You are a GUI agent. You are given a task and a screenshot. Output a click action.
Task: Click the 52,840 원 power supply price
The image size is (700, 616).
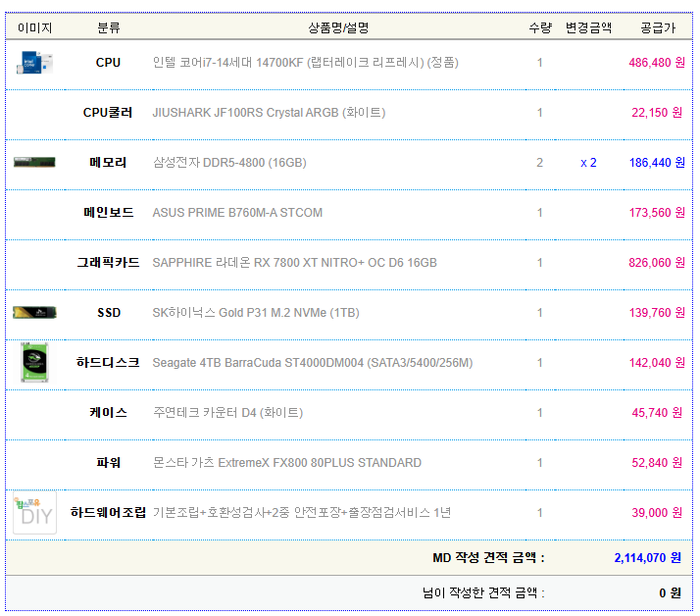(657, 462)
